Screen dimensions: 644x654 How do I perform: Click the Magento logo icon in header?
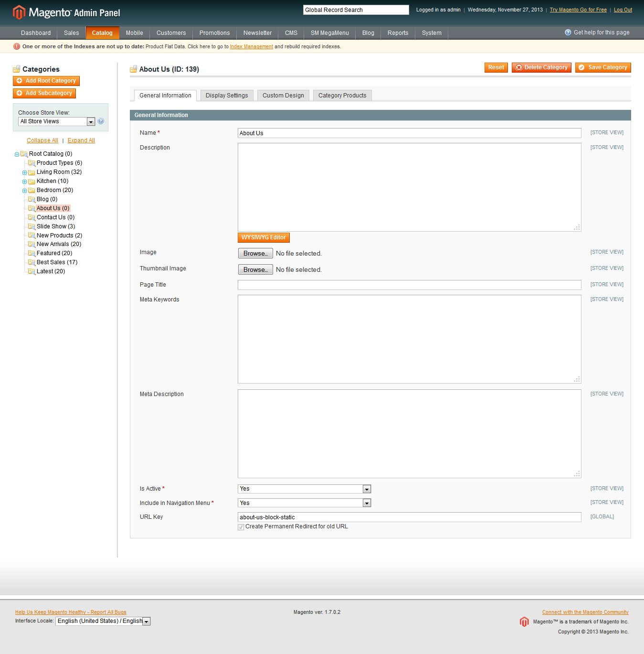point(19,12)
